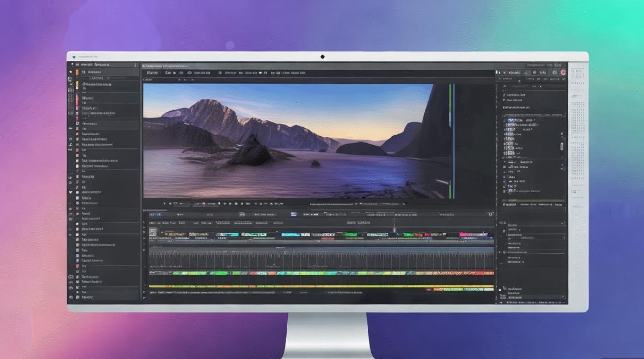644x359 pixels.
Task: Click the red circular record icon in top-right panel
Action: [x=563, y=72]
